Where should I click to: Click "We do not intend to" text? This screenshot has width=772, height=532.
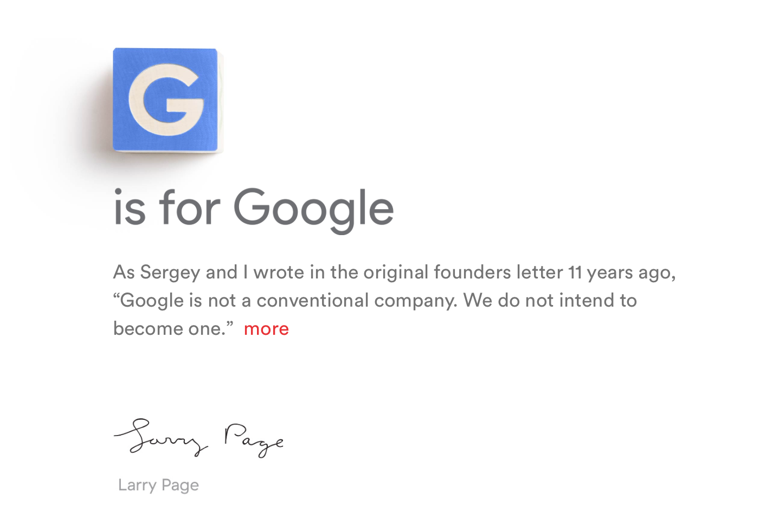pos(550,301)
